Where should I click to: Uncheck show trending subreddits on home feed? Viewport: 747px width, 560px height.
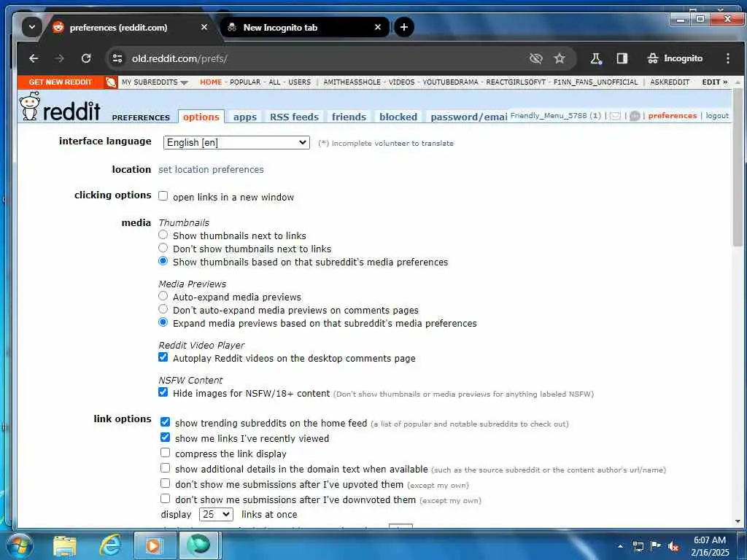165,422
